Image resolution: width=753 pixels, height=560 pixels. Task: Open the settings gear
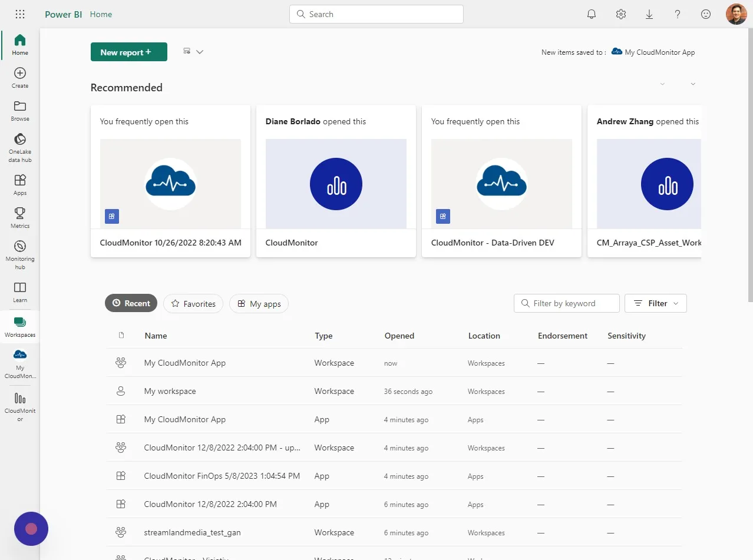pyautogui.click(x=620, y=14)
